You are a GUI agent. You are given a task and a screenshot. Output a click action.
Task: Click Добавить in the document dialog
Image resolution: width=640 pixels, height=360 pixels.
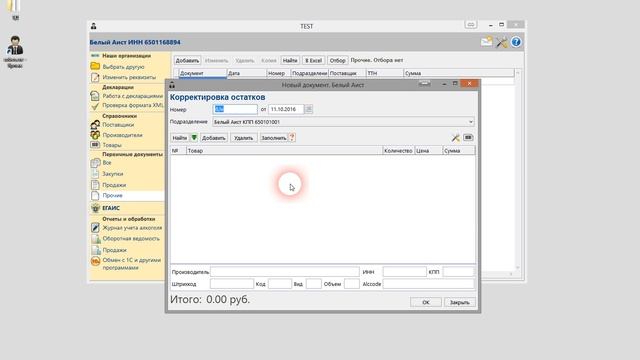pyautogui.click(x=214, y=138)
